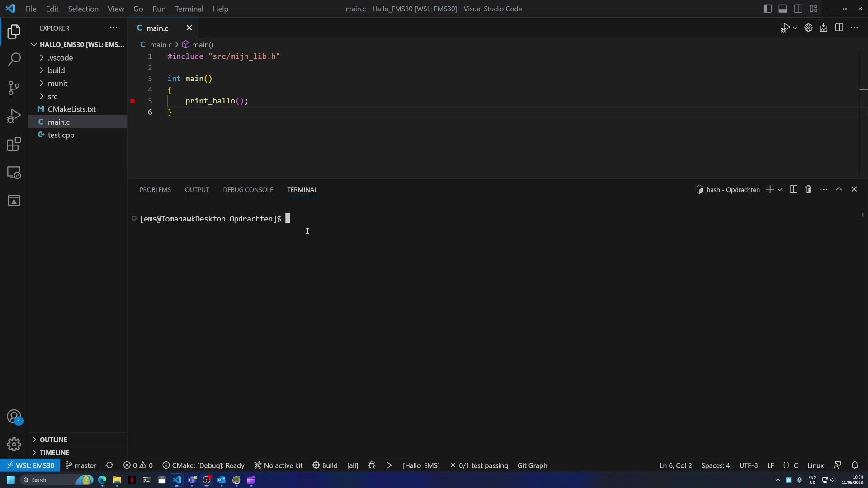Open the new terminal launch profile dropdown
This screenshot has height=488, width=868.
780,190
